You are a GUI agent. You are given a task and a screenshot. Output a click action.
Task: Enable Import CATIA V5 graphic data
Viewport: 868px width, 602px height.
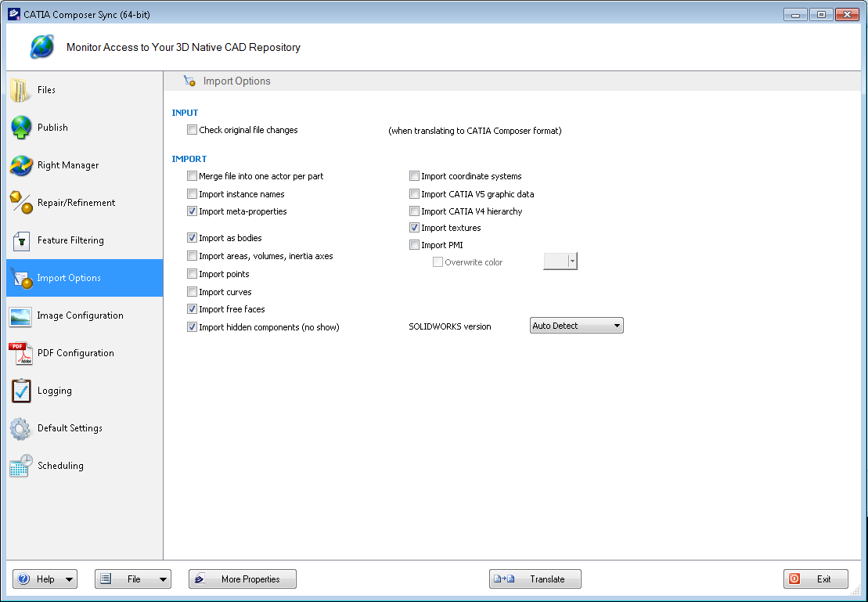(x=414, y=194)
